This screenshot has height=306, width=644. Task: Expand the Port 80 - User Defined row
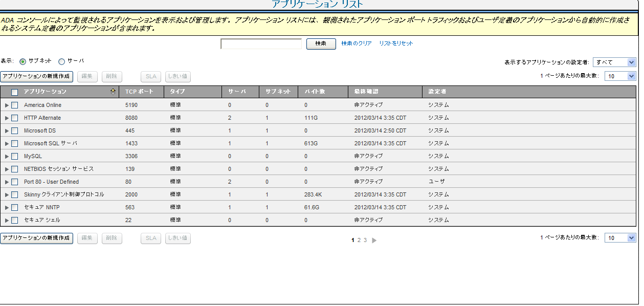pyautogui.click(x=7, y=182)
